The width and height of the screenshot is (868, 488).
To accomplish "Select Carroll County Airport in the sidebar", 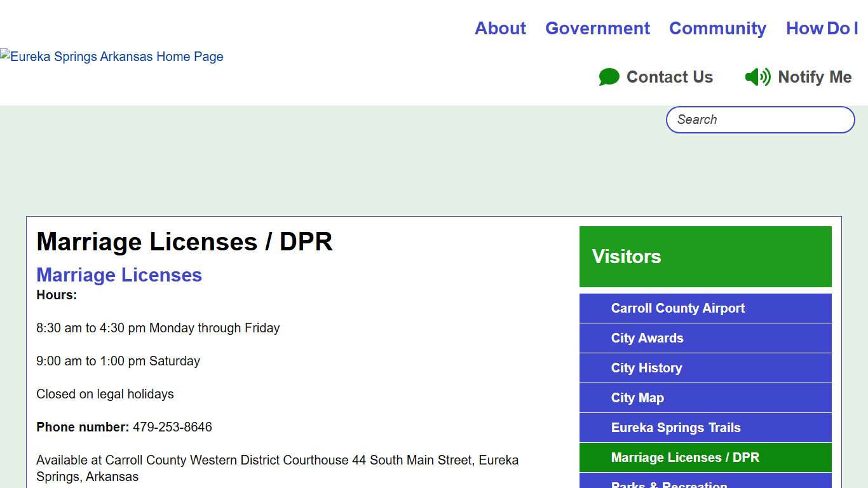I will point(678,308).
